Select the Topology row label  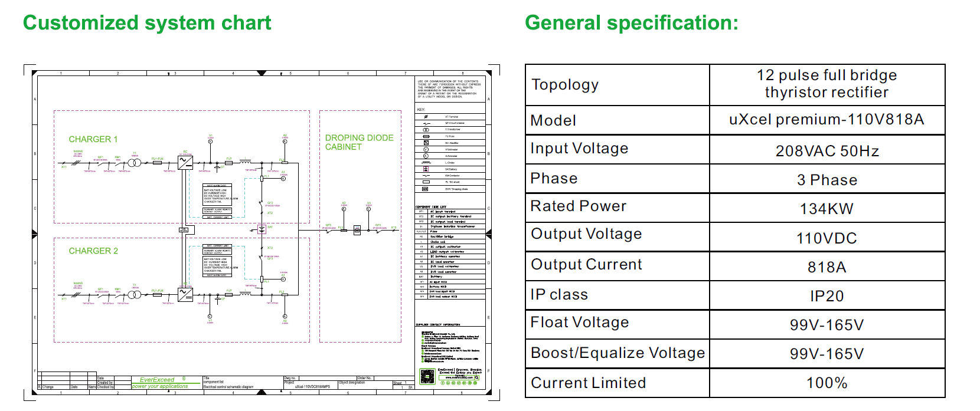(565, 85)
